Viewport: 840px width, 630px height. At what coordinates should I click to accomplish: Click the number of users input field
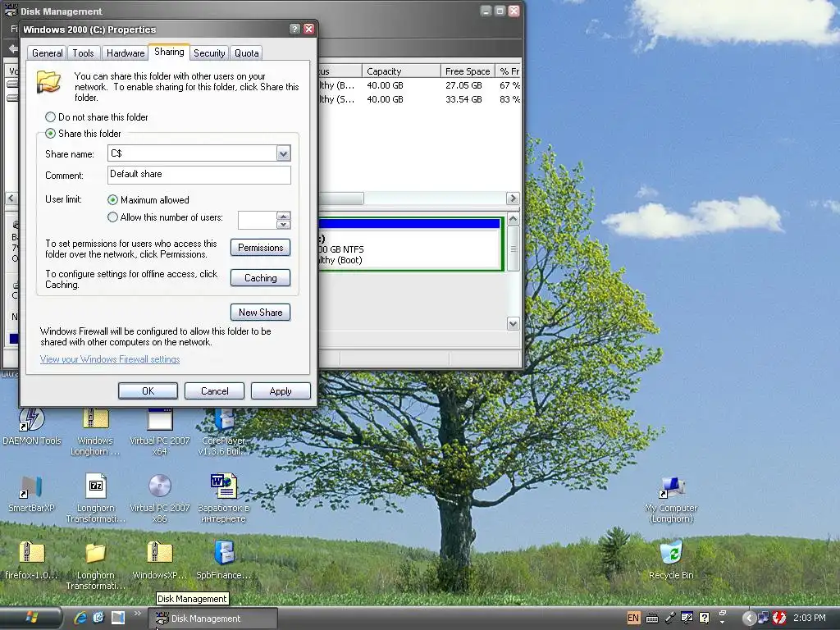coord(258,220)
